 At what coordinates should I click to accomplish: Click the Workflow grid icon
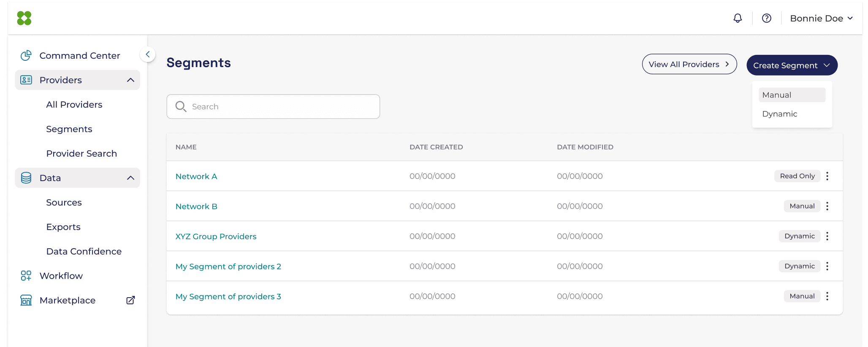pos(26,276)
